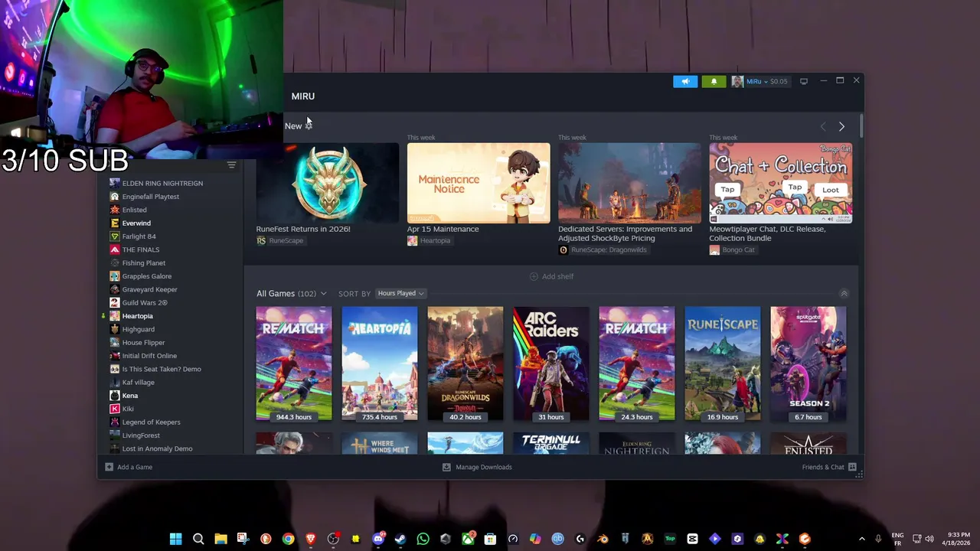Open Discord from the taskbar
980x551 pixels.
[377, 539]
